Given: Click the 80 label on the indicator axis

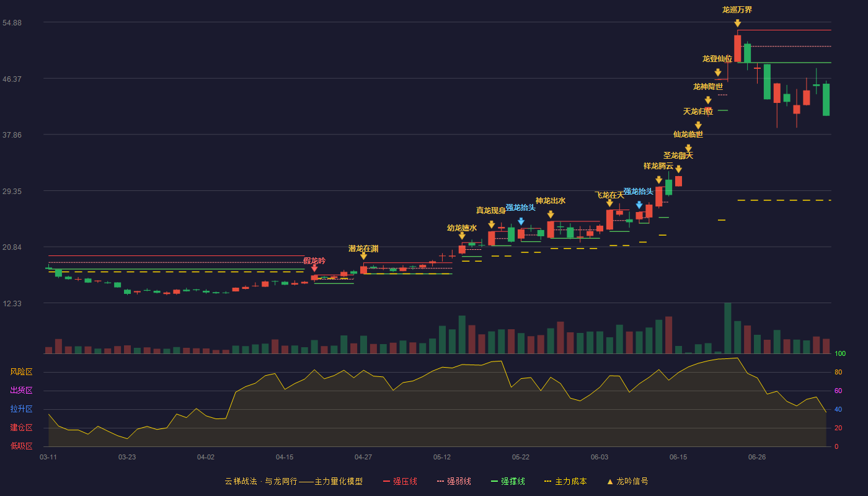Looking at the screenshot, I should pyautogui.click(x=838, y=373).
